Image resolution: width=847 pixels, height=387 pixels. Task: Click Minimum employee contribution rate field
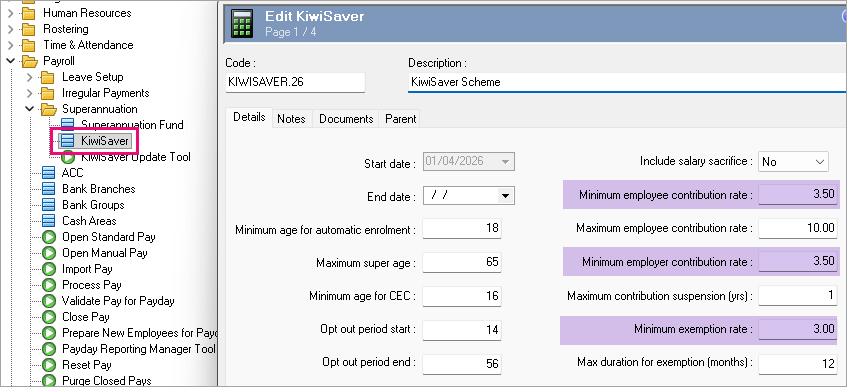click(x=798, y=195)
